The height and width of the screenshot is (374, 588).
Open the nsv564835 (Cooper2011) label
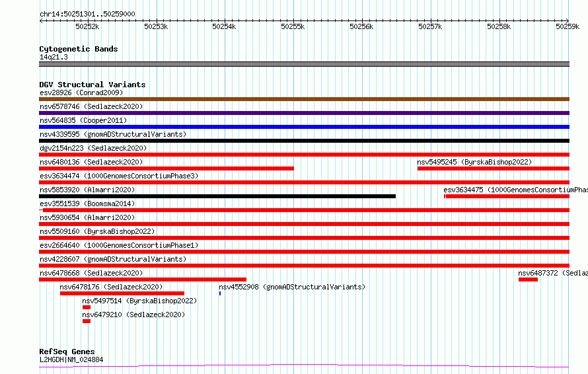[83, 120]
